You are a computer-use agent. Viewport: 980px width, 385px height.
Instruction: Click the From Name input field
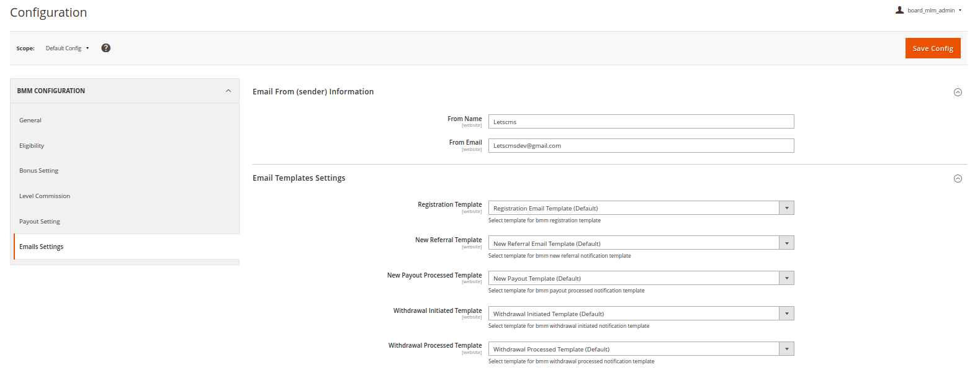pos(641,122)
